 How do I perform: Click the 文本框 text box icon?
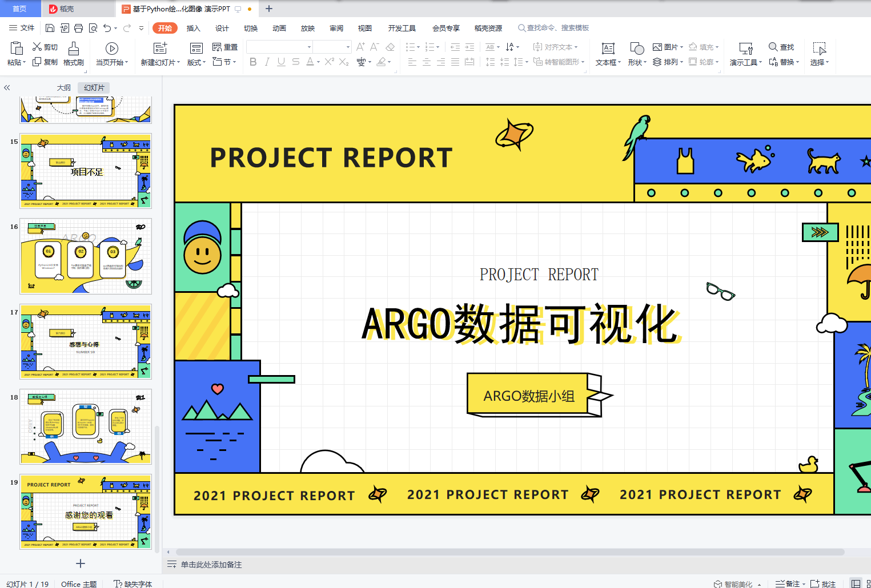pyautogui.click(x=608, y=49)
